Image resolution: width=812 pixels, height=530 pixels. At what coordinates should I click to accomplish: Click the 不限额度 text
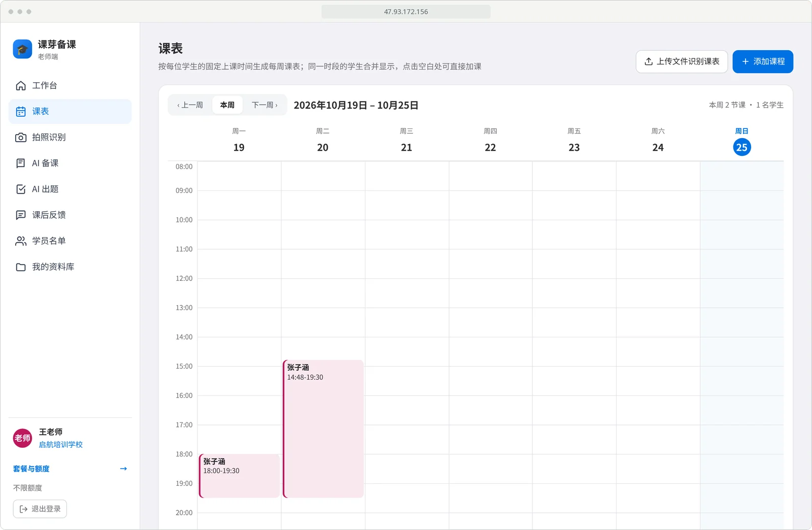28,488
